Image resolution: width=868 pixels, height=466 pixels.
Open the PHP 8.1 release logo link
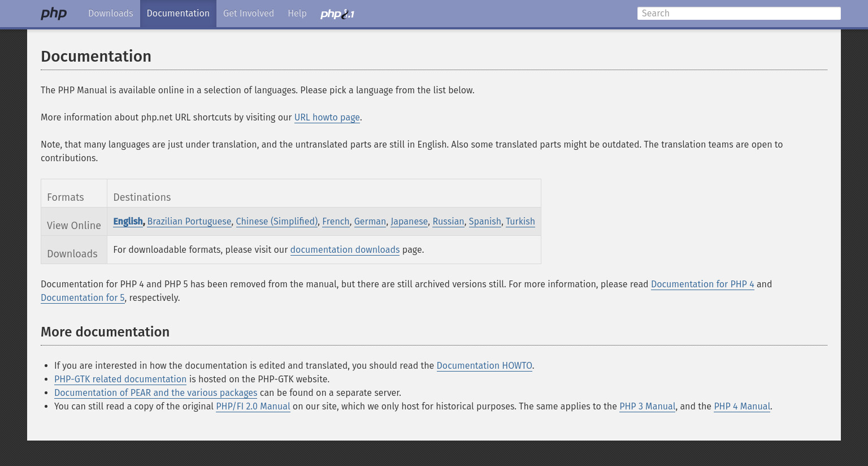pos(337,14)
